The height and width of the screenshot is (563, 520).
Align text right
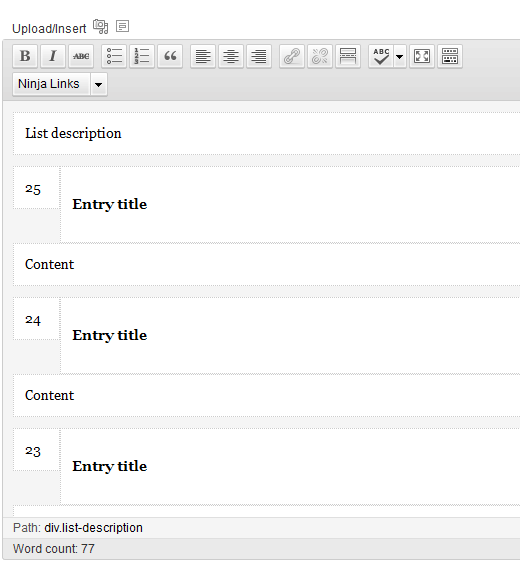[x=259, y=56]
